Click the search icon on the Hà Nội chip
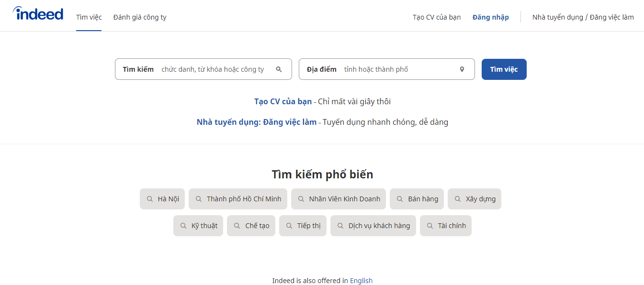The image size is (644, 285). pos(150,199)
